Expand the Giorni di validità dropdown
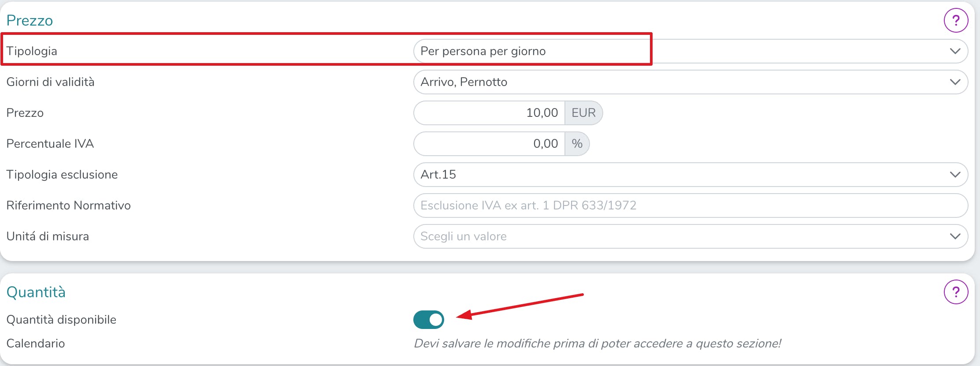This screenshot has height=366, width=980. click(690, 82)
